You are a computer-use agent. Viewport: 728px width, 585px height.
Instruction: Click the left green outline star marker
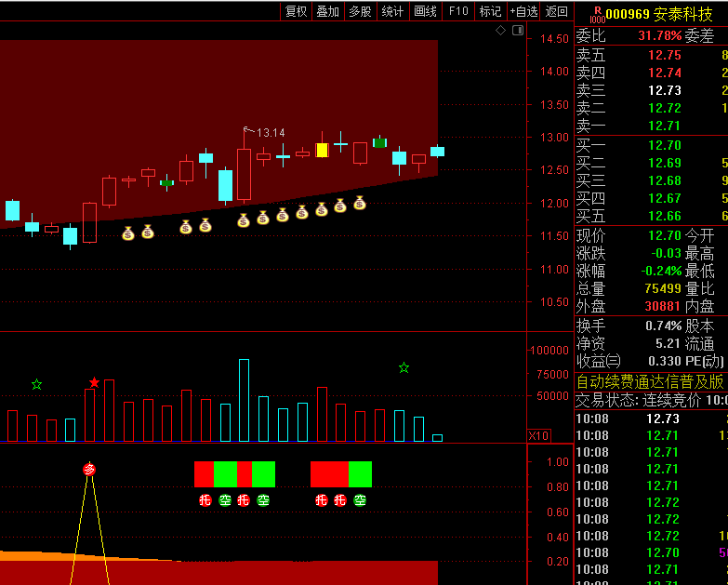[36, 384]
